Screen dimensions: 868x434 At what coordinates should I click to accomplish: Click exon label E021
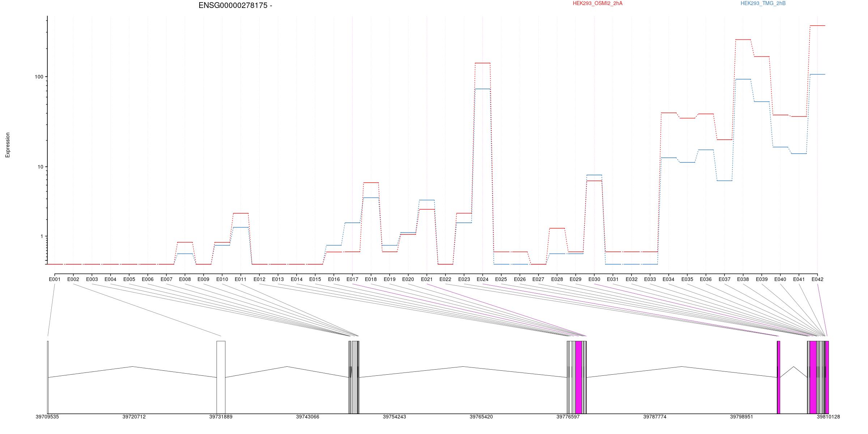tap(427, 279)
